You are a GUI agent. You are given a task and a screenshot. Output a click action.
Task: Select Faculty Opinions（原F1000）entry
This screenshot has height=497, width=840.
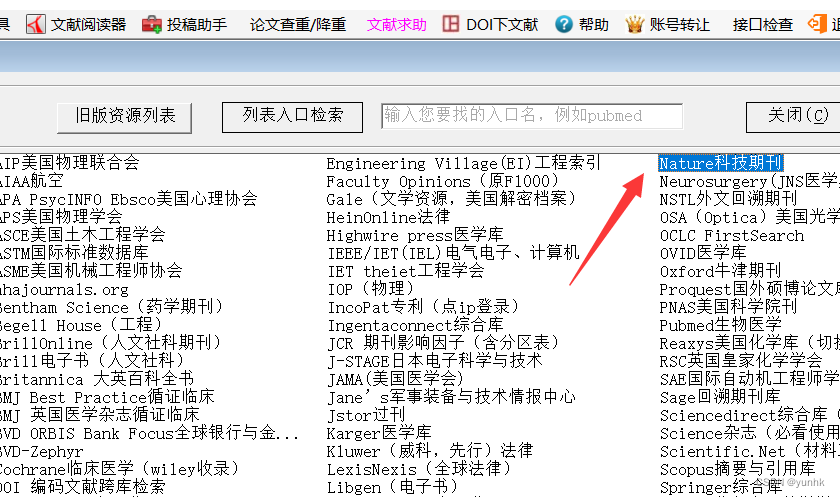click(x=443, y=181)
